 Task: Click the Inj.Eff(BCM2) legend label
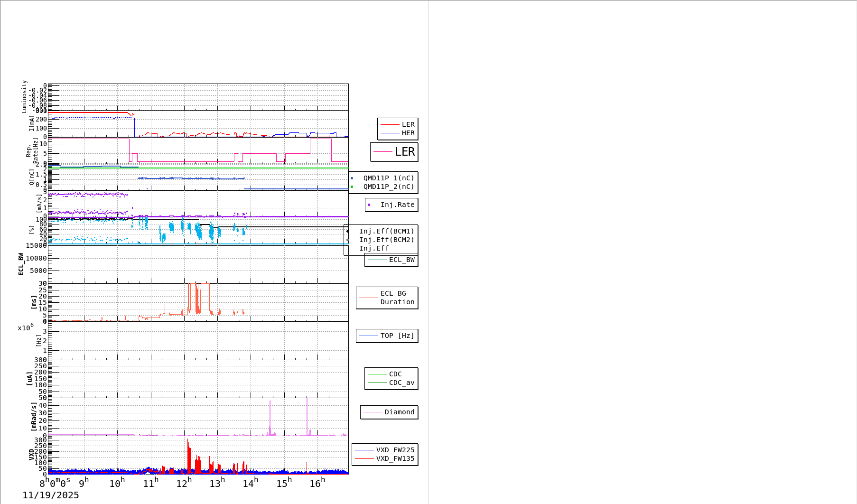tap(386, 240)
